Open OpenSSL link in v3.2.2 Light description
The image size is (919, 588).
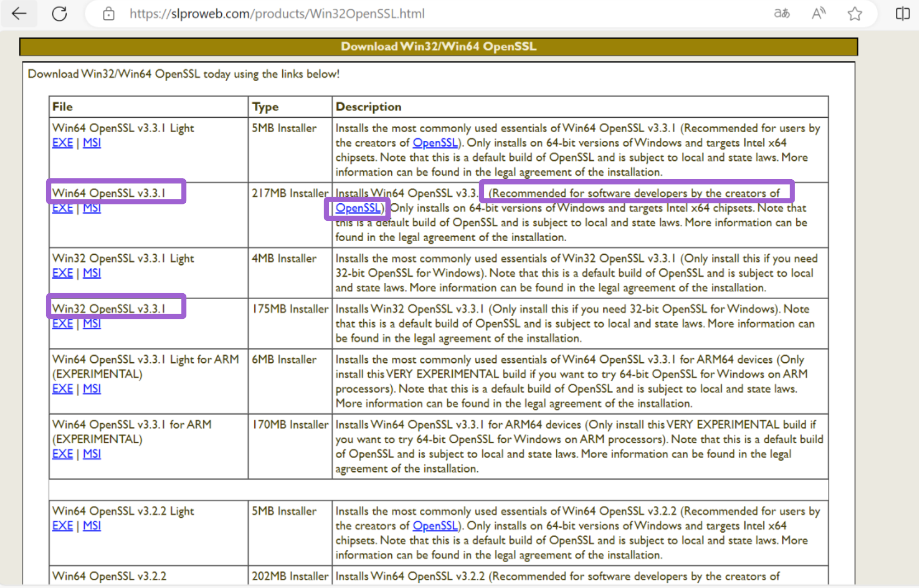435,526
